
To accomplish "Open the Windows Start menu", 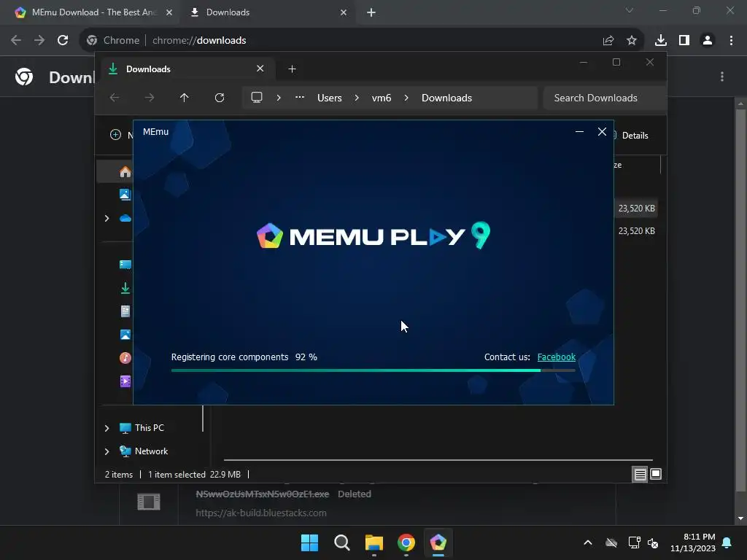I will [309, 542].
